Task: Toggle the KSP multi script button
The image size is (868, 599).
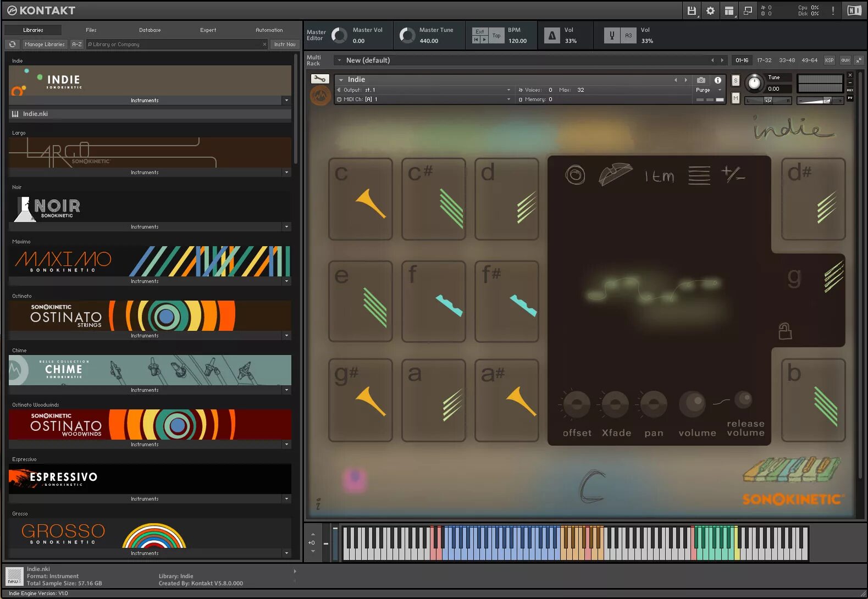Action: coord(829,60)
